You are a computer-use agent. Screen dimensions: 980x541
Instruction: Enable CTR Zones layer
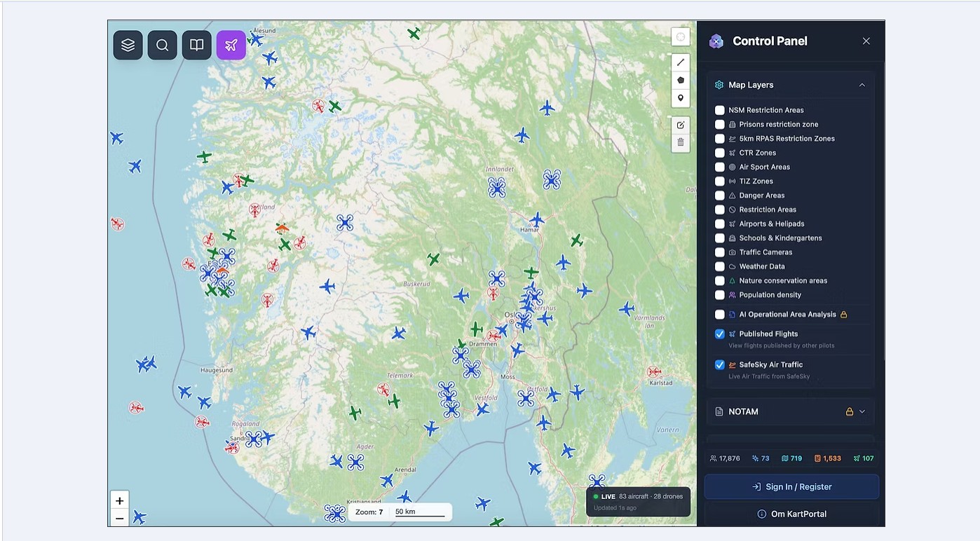pyautogui.click(x=720, y=153)
